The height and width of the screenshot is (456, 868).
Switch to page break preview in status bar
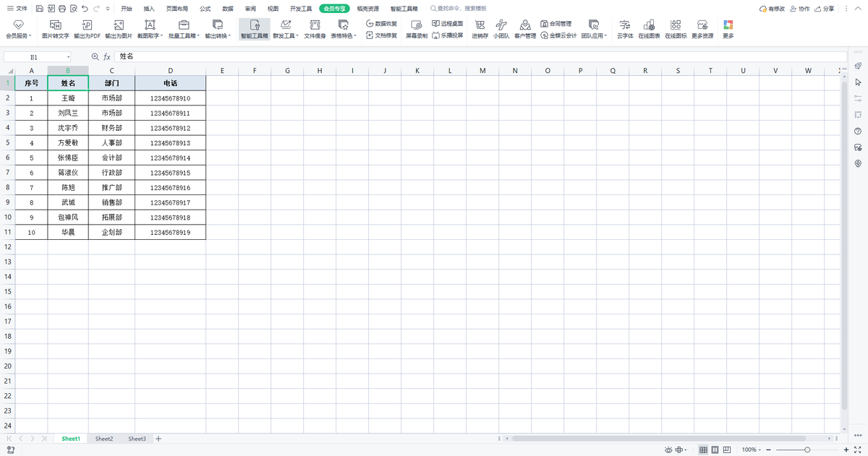pyautogui.click(x=728, y=449)
